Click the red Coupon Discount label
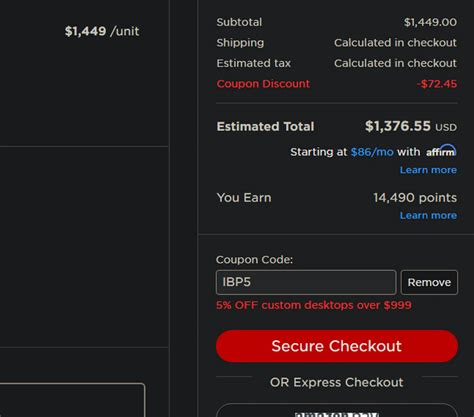 [263, 84]
